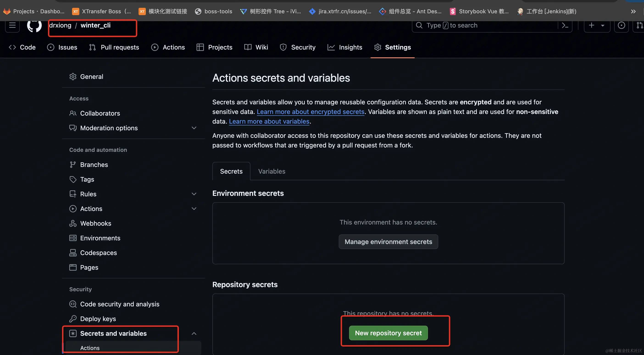Click Manage environment secrets button
The image size is (644, 355).
pyautogui.click(x=388, y=242)
